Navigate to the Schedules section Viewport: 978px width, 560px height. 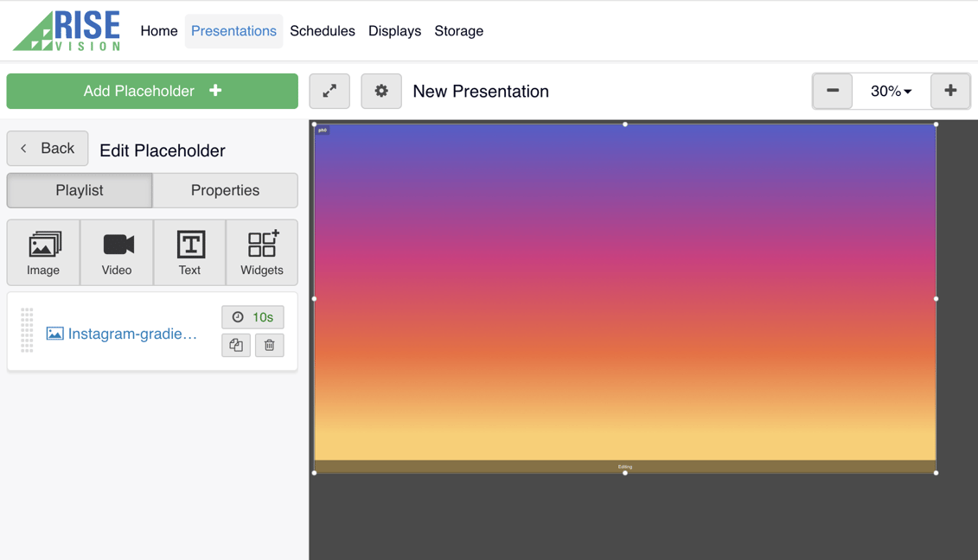click(x=323, y=30)
